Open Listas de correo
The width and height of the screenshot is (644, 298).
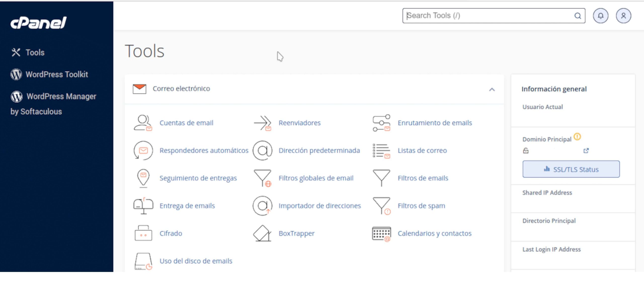[x=422, y=150]
